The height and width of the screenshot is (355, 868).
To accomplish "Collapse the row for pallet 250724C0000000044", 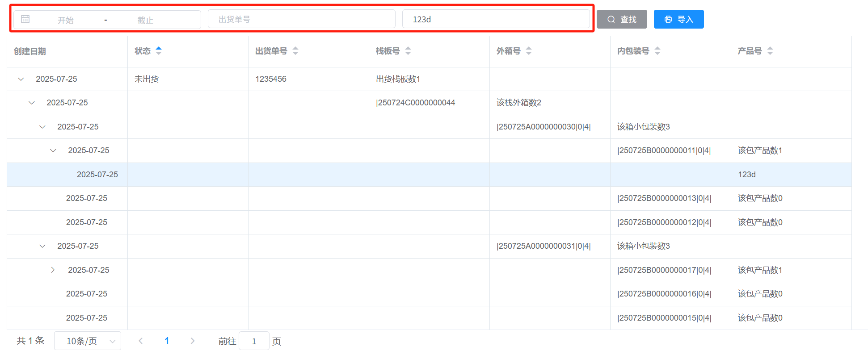I will coord(32,103).
